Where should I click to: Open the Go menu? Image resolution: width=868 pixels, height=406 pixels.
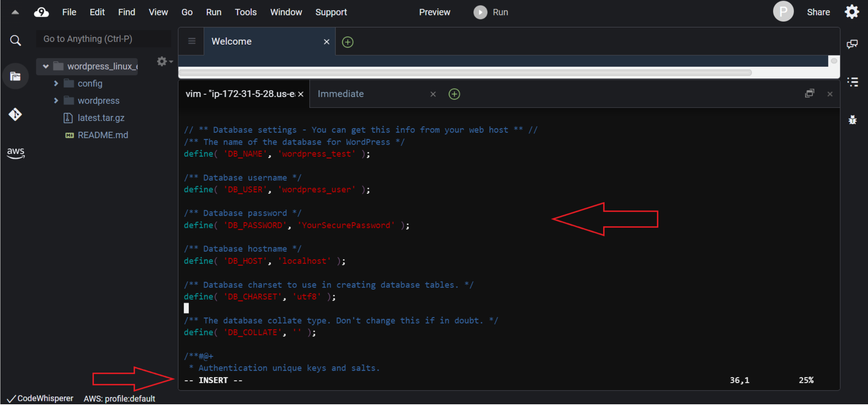point(187,12)
